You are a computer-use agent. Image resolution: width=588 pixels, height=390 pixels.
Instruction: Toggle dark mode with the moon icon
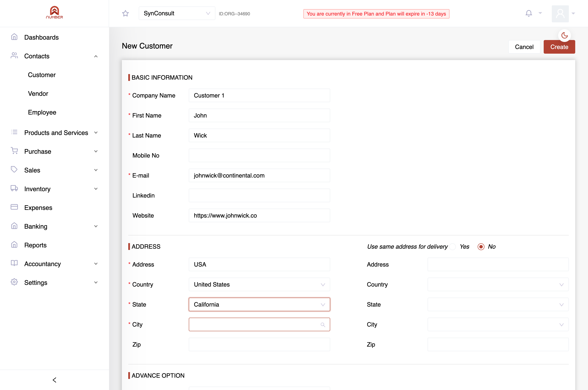pos(564,36)
